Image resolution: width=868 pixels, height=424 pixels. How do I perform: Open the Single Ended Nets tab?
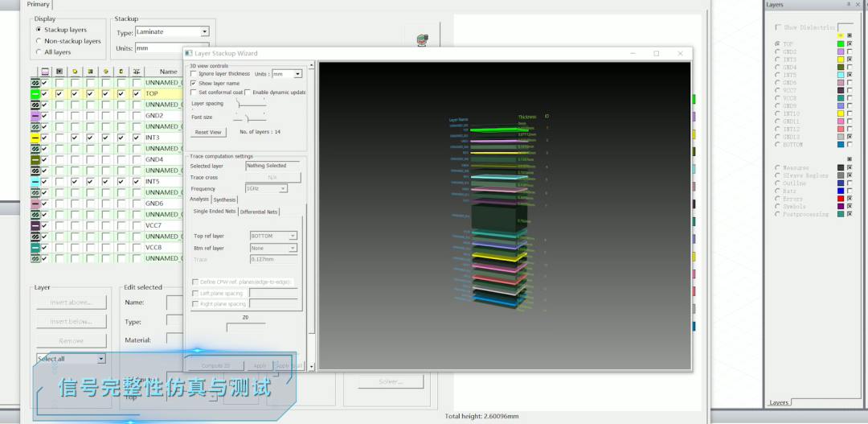(215, 211)
